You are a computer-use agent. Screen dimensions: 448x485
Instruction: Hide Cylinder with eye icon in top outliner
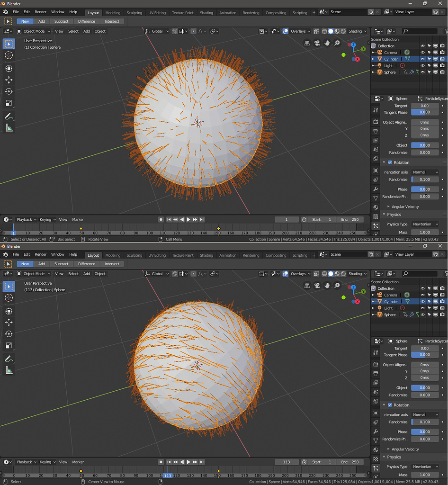point(422,59)
